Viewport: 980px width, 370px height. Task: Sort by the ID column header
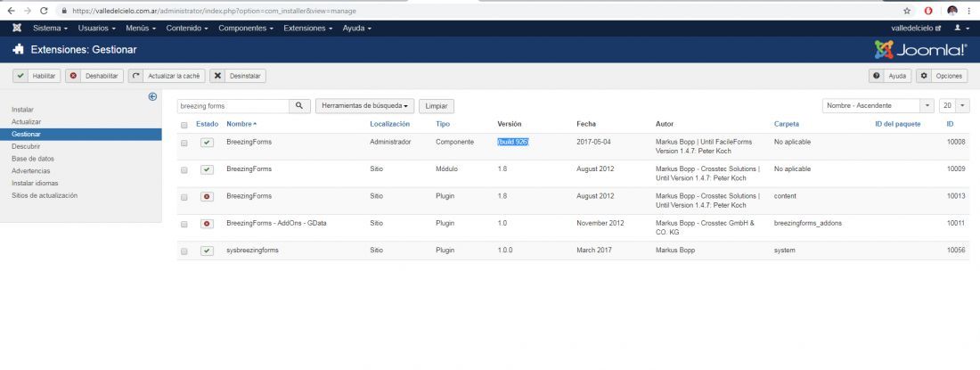tap(950, 125)
